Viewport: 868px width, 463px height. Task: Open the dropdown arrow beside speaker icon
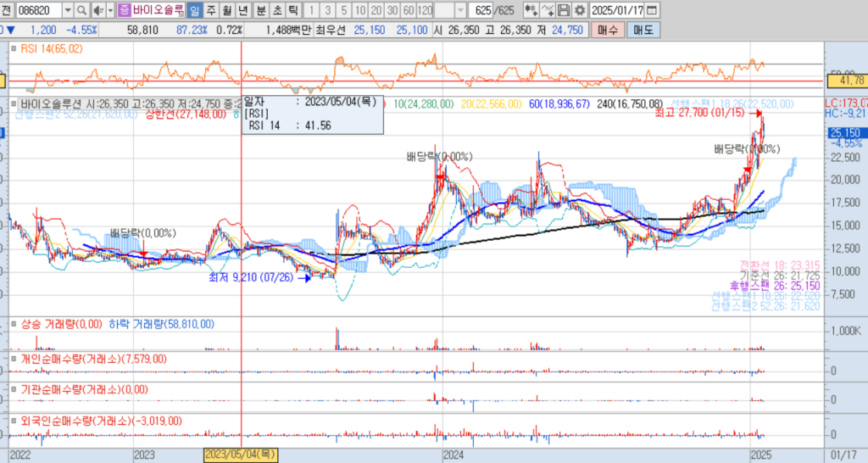pyautogui.click(x=109, y=10)
